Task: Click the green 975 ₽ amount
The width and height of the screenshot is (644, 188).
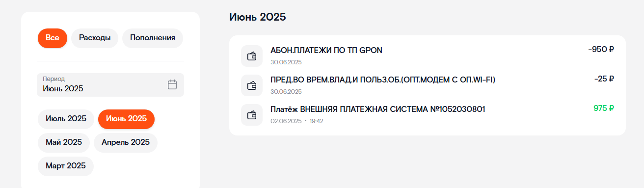Action: 604,108
